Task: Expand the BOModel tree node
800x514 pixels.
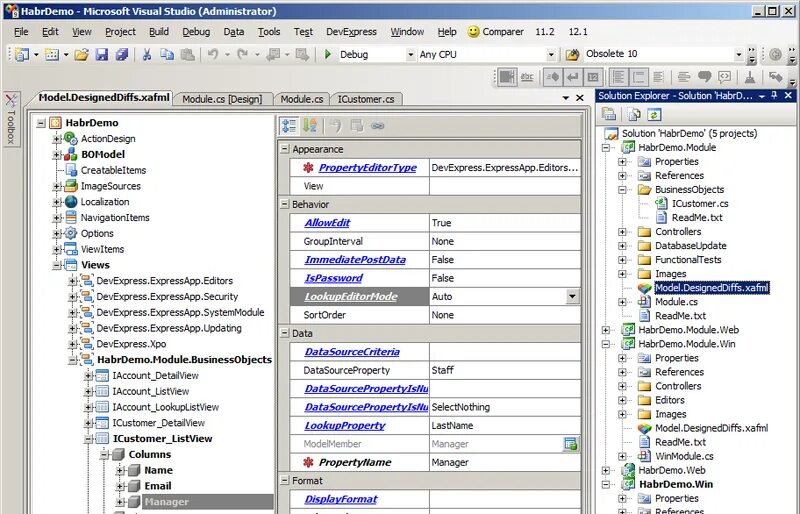Action: pyautogui.click(x=57, y=155)
